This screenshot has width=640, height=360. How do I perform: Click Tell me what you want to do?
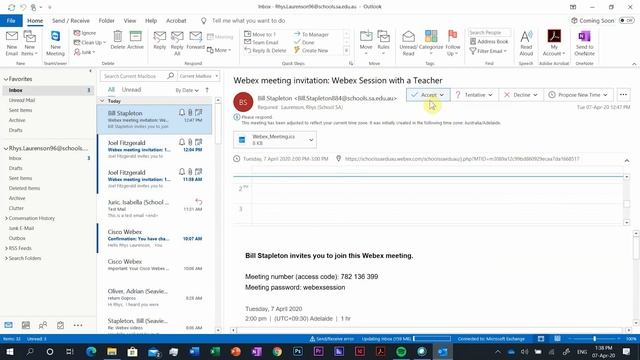click(x=248, y=20)
